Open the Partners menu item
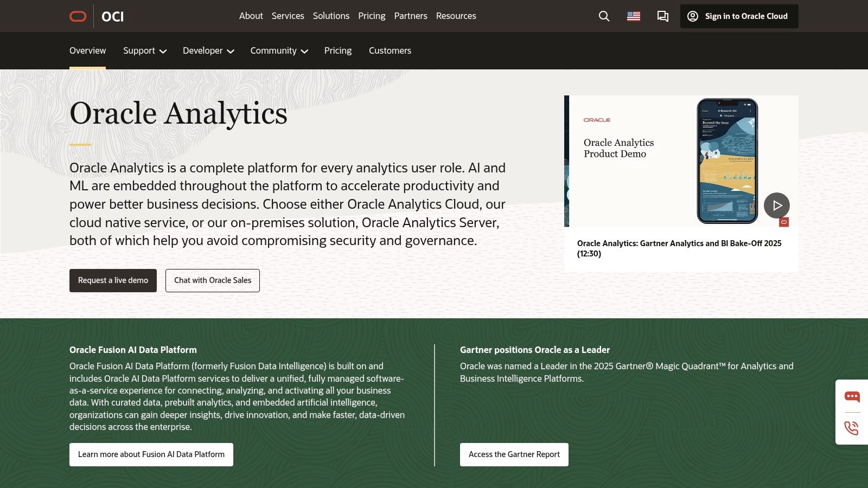Screen dimensions: 868x488 [x=411, y=16]
